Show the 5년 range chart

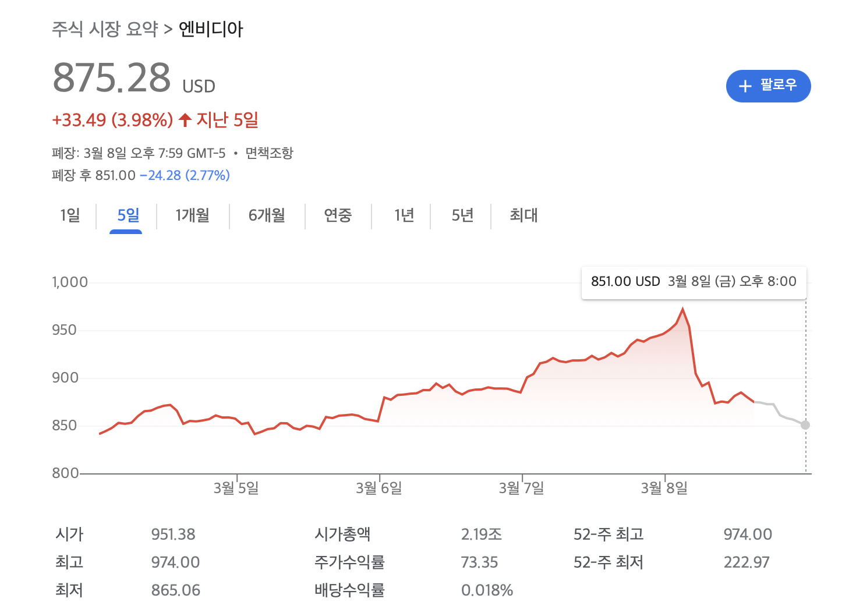[462, 215]
